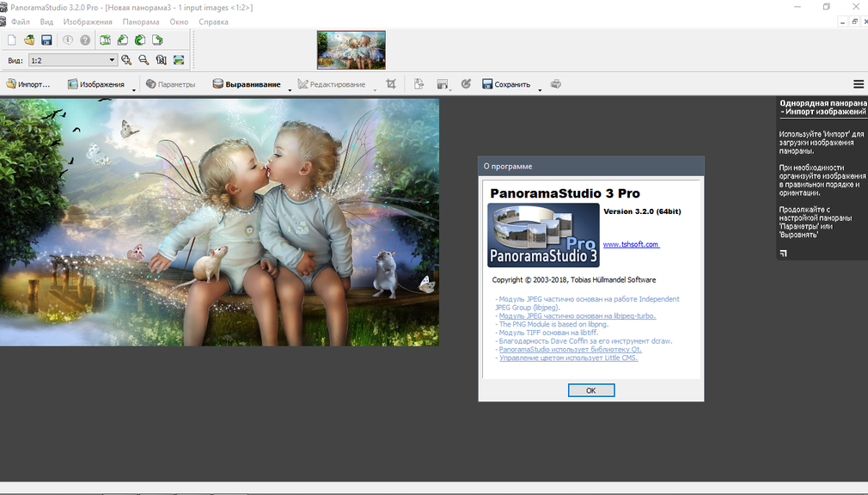868x495 pixels.
Task: Click the Изображения toolbar button
Action: coord(95,84)
